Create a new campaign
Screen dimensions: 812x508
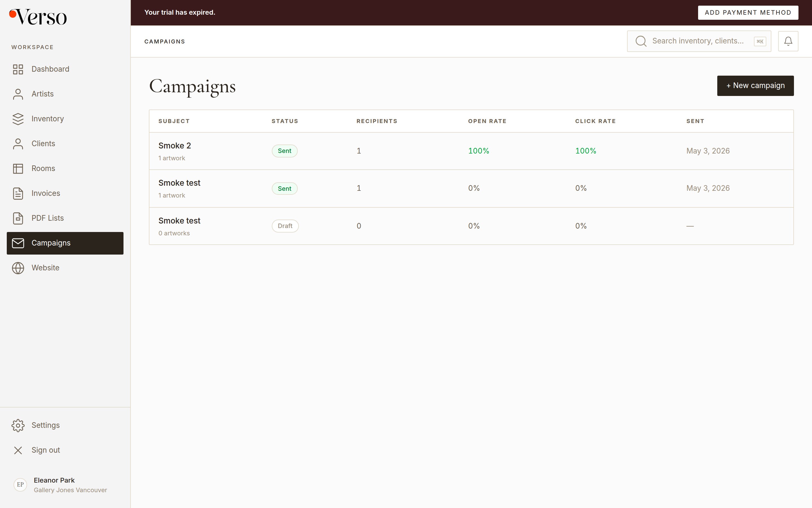pos(755,86)
